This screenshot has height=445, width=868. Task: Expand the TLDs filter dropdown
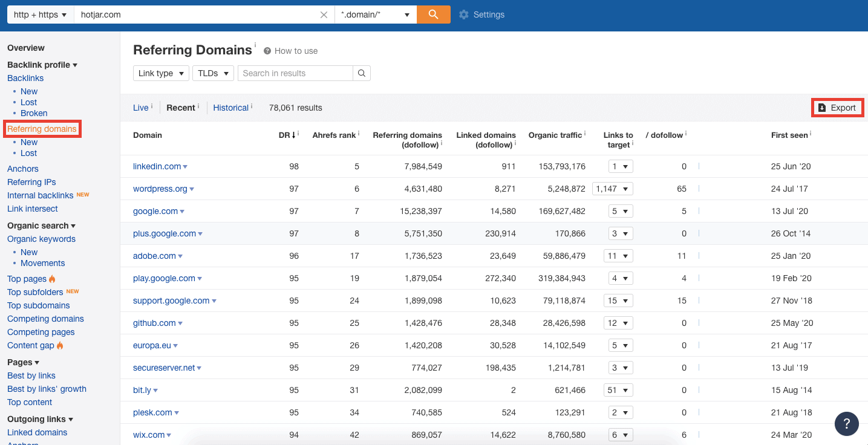pyautogui.click(x=213, y=73)
